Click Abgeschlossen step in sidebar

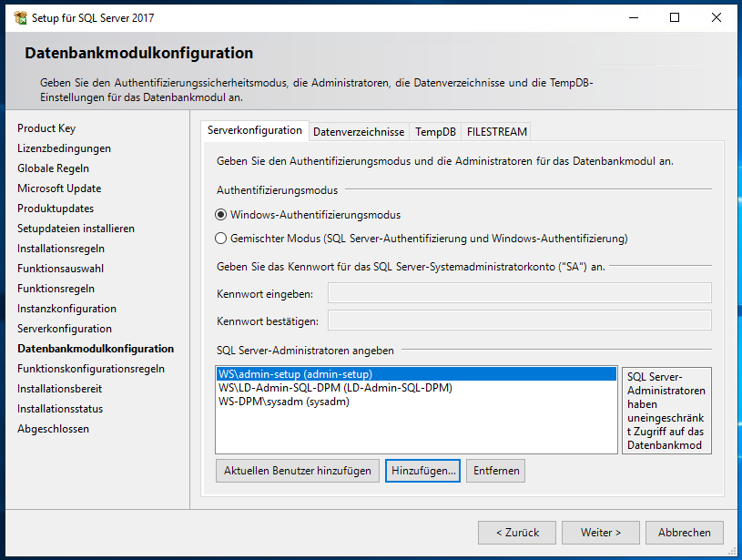pos(53,429)
